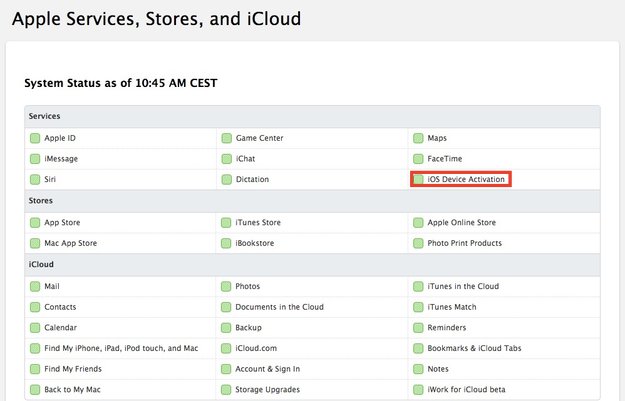Click the iBookstore label
Viewport: 625px width, 401px height.
[x=255, y=243]
